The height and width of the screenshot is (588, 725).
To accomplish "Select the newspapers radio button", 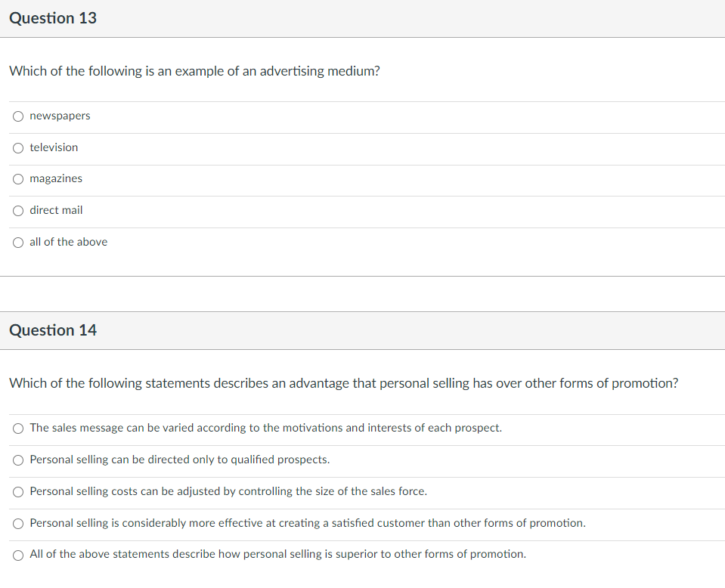I will (x=18, y=116).
